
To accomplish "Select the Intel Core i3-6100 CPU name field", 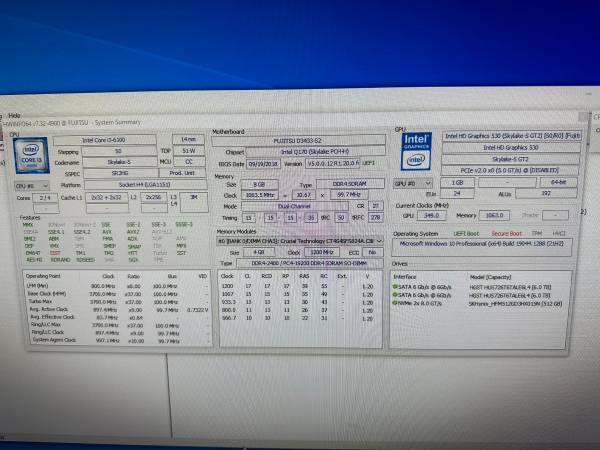I will (104, 140).
